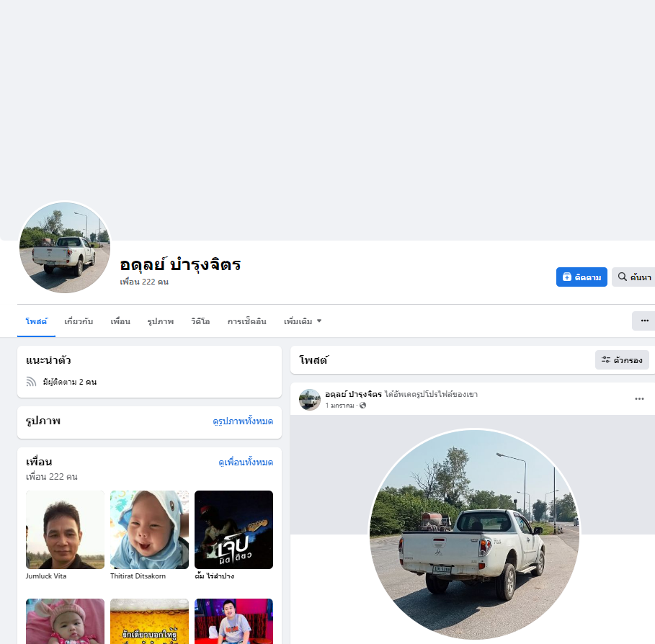Click the ดูเพื่อนทั้งหมด link
Screen dimensions: 655x644
tap(246, 462)
